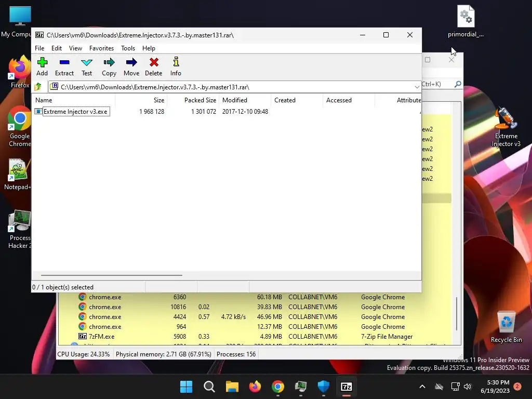Open the Tools menu
Screen dimensions: 532x399
coord(128,48)
